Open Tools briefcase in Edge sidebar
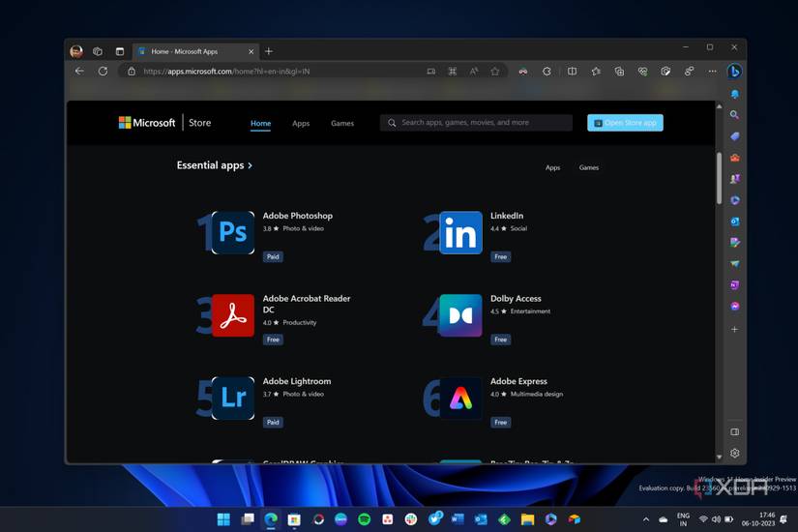 [x=734, y=158]
